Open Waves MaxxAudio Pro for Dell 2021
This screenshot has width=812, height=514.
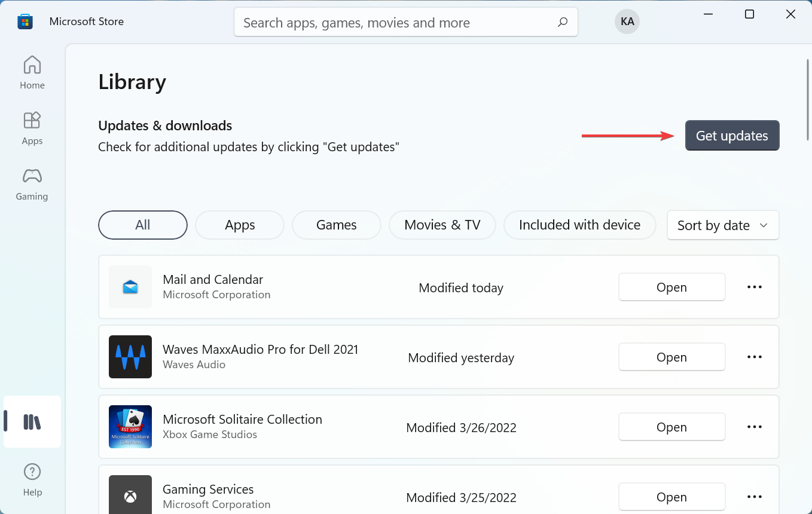point(671,357)
